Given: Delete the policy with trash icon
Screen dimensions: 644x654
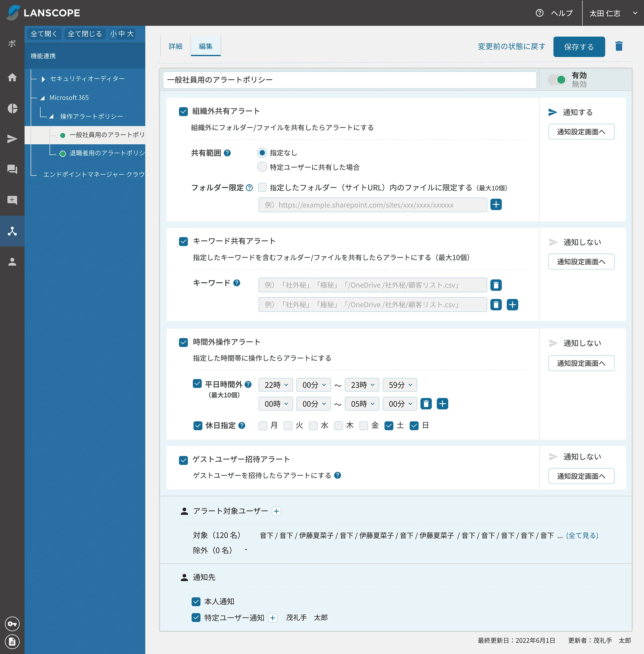Looking at the screenshot, I should [x=619, y=46].
